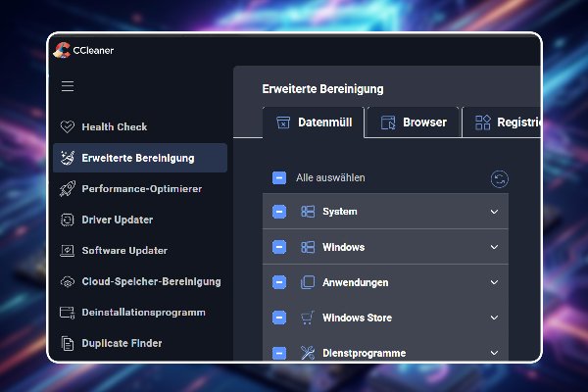Toggle the Windows category checkbox
The height and width of the screenshot is (392, 588).
pyautogui.click(x=279, y=247)
